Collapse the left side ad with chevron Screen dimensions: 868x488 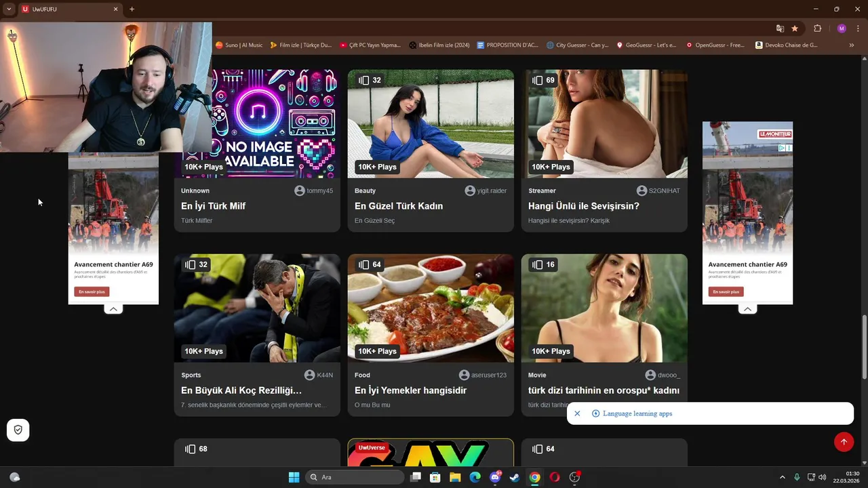(x=113, y=309)
